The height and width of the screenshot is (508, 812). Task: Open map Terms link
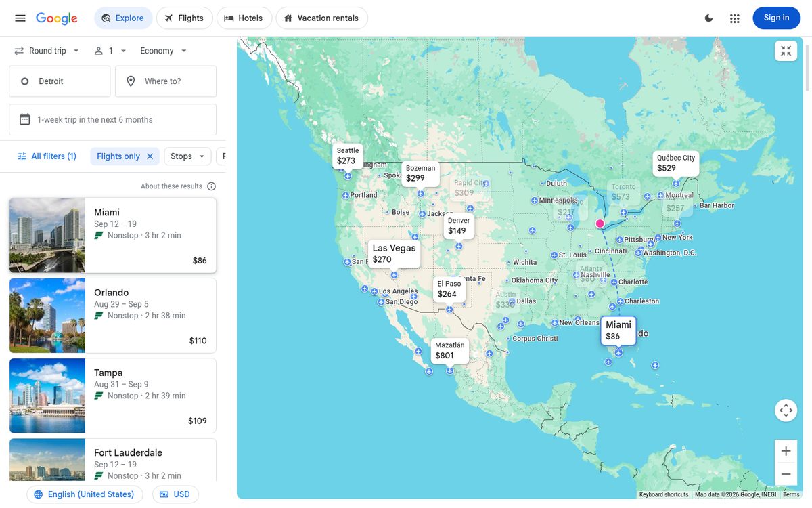(x=791, y=495)
